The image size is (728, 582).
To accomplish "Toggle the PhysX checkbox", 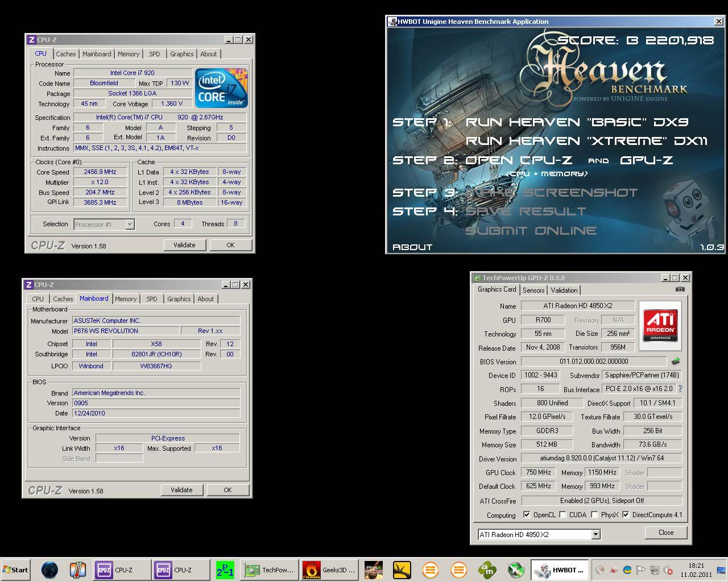I will pos(594,515).
